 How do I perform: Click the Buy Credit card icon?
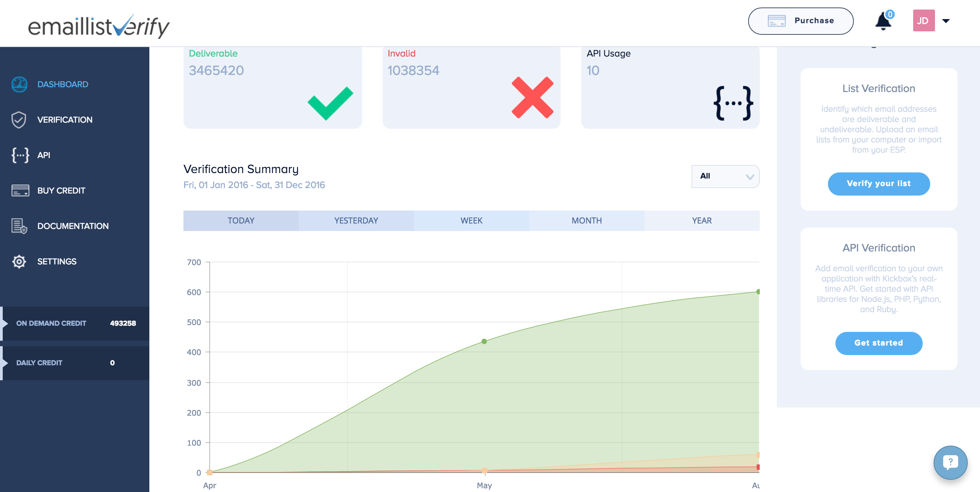click(x=20, y=190)
